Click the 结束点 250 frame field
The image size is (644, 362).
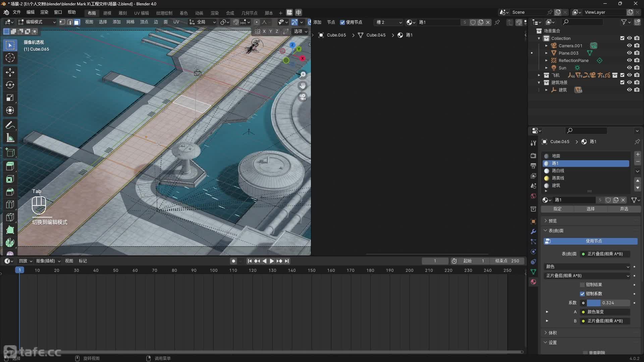(x=507, y=261)
